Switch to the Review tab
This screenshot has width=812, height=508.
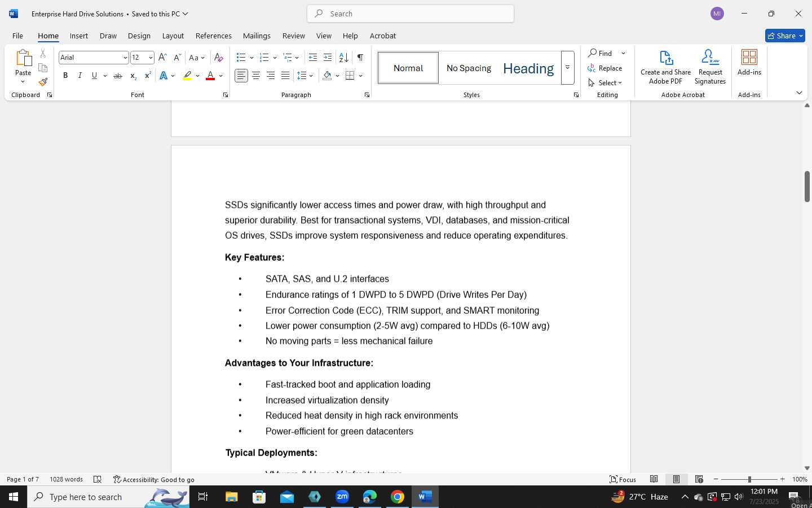294,36
